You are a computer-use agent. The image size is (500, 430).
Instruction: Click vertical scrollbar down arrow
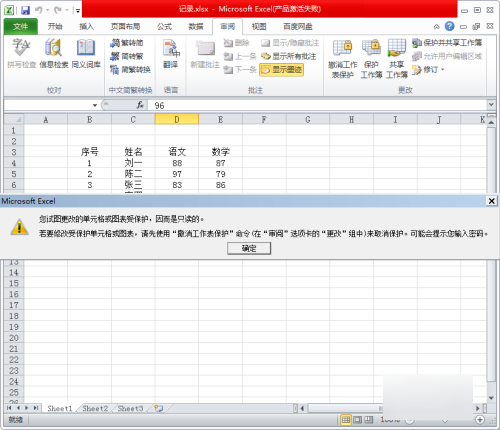(491, 398)
